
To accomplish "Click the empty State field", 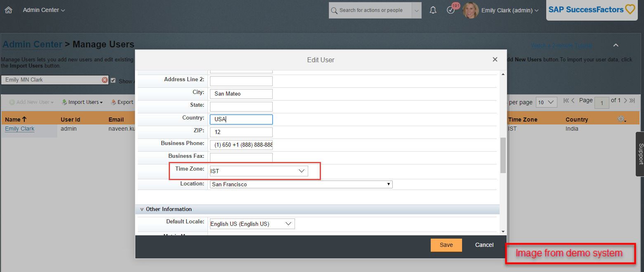I will [241, 107].
